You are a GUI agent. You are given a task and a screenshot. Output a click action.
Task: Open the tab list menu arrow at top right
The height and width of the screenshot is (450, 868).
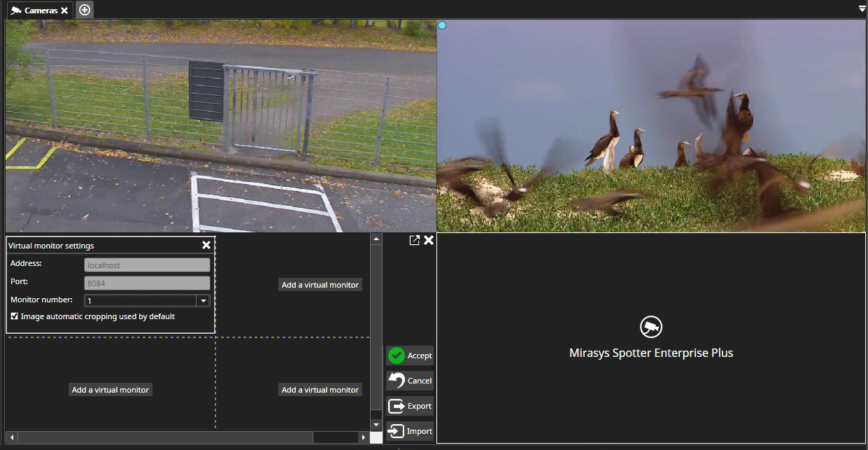coord(862,9)
